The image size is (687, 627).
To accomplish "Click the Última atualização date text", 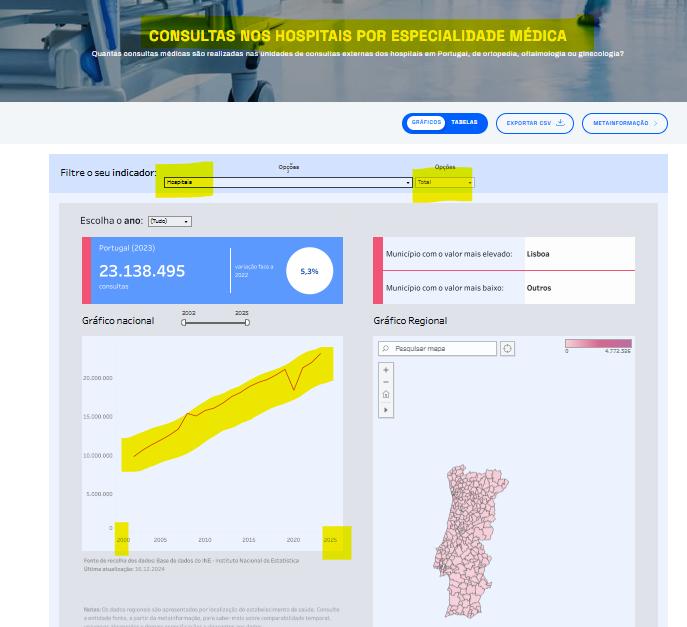I will [x=124, y=569].
